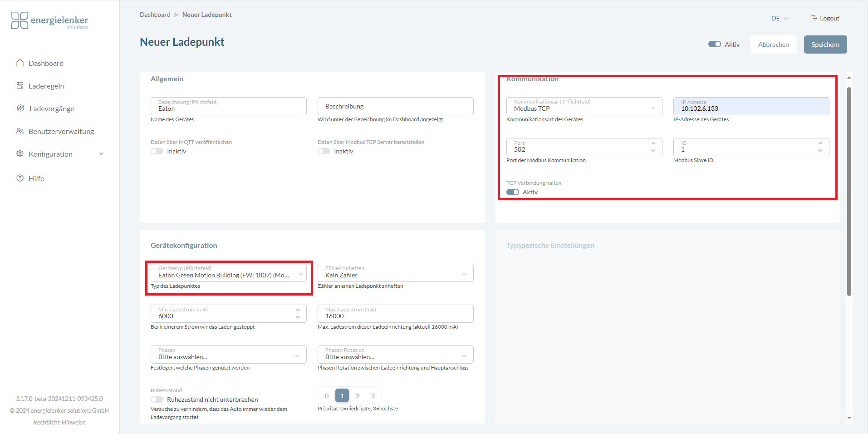The height and width of the screenshot is (434, 868).
Task: Open the Phasen dropdown
Action: [x=229, y=355]
